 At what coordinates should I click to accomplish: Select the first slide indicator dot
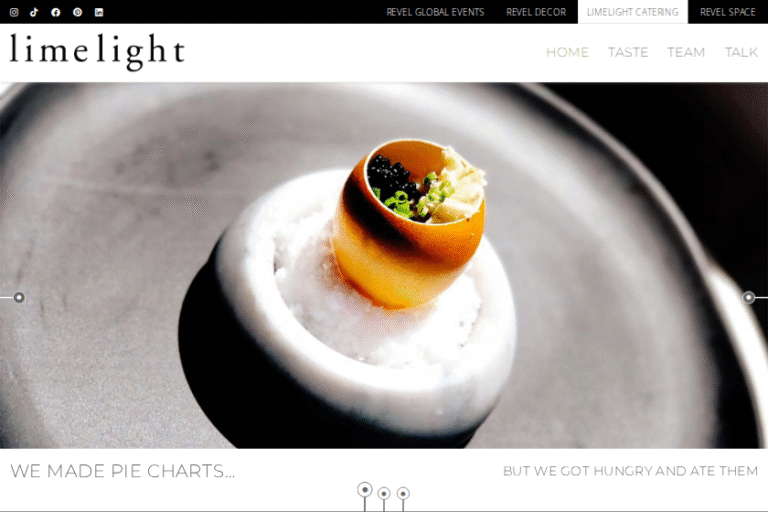pos(364,489)
